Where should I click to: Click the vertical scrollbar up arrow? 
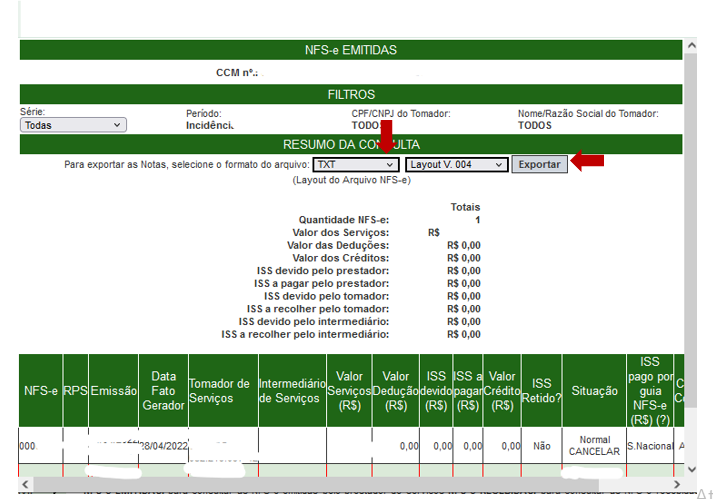point(691,45)
